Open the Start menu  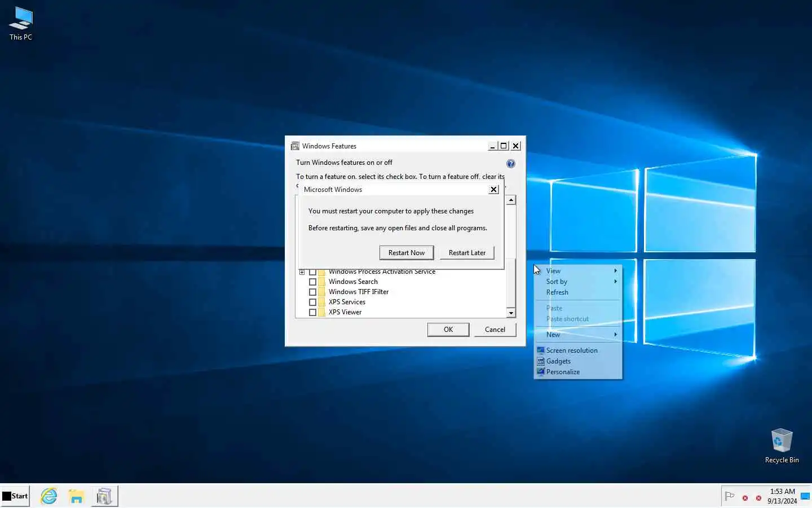pyautogui.click(x=15, y=496)
